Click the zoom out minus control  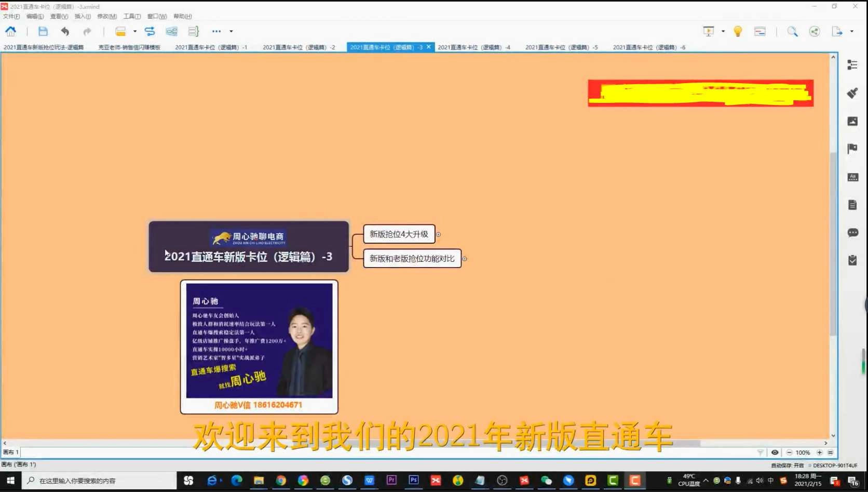click(x=789, y=453)
